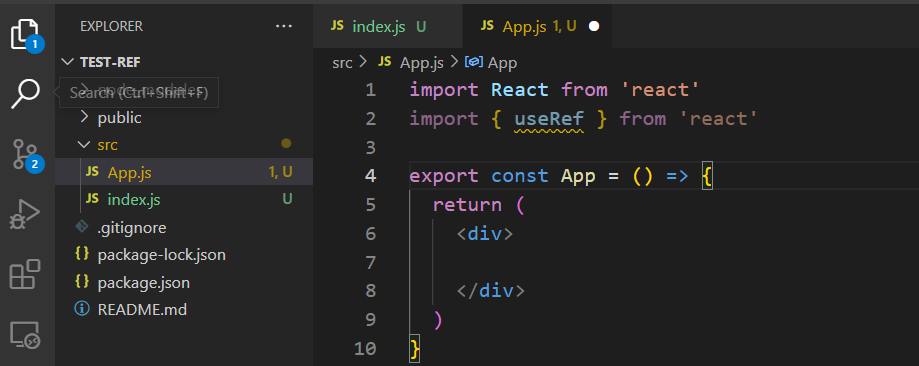Click the unsaved dot on App.js tab

(594, 26)
